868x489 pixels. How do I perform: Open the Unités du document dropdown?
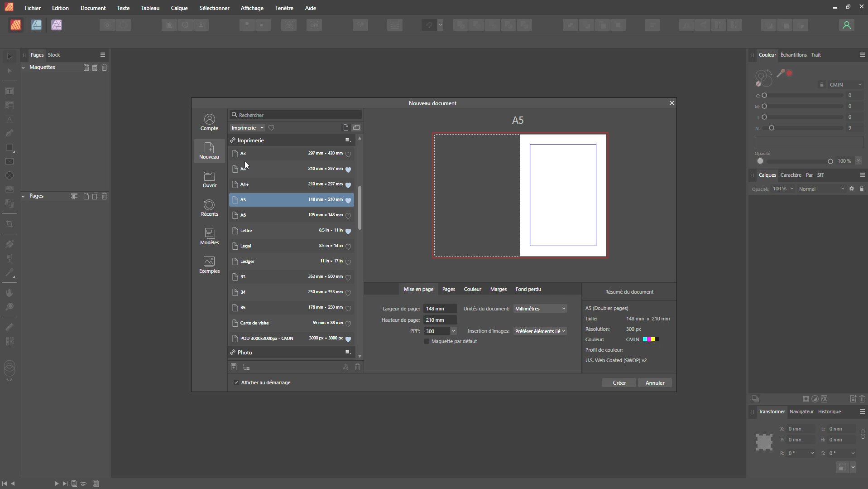click(x=540, y=309)
